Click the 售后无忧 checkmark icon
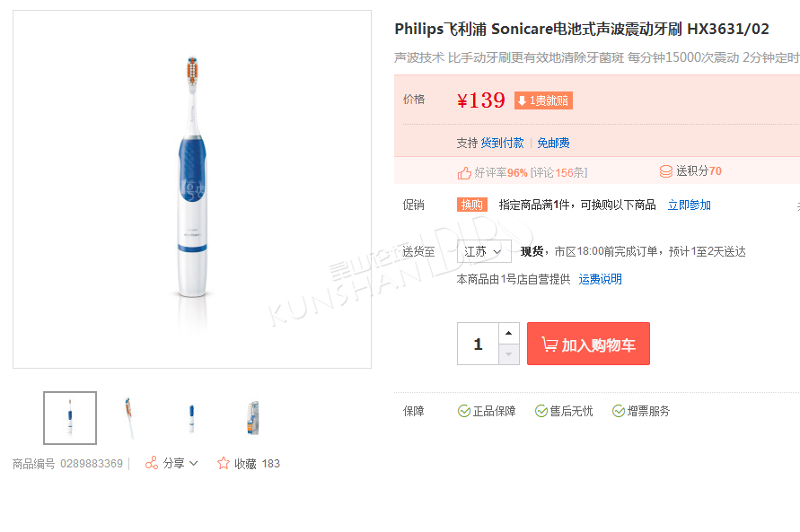 tap(541, 411)
